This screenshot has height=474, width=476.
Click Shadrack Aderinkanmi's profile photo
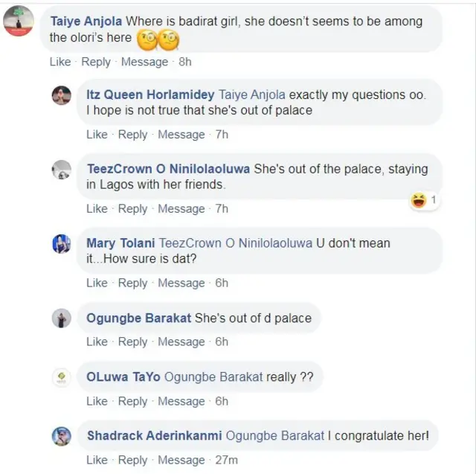[x=62, y=436]
